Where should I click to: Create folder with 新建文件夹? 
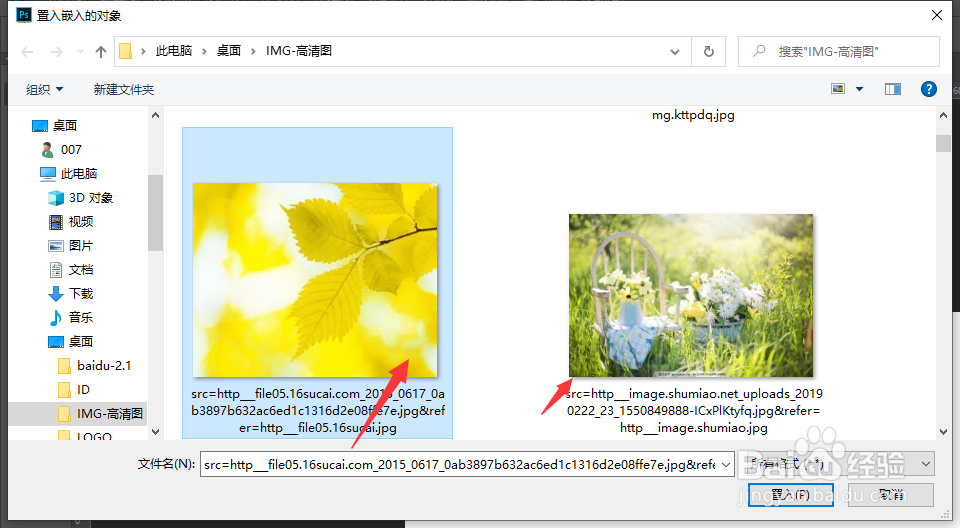[124, 89]
